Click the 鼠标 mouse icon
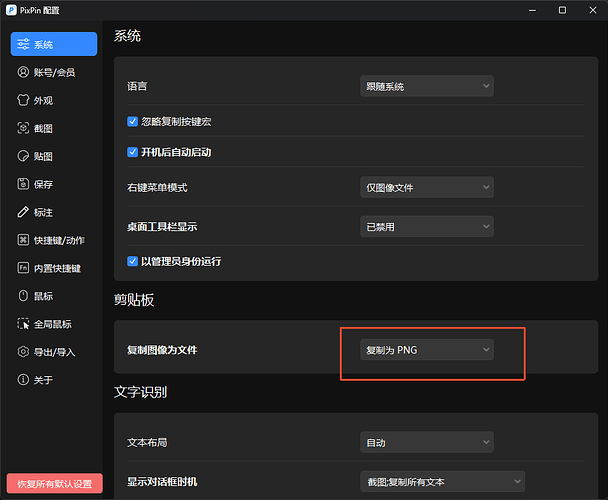 (23, 296)
